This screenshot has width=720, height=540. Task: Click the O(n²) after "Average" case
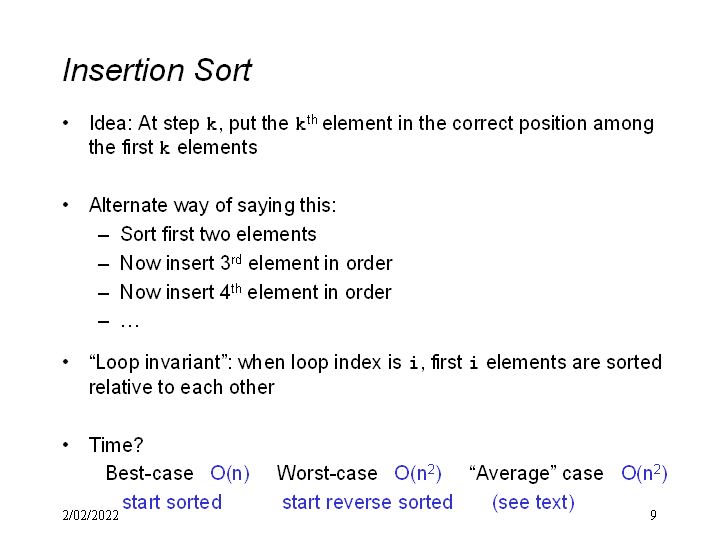tap(644, 473)
